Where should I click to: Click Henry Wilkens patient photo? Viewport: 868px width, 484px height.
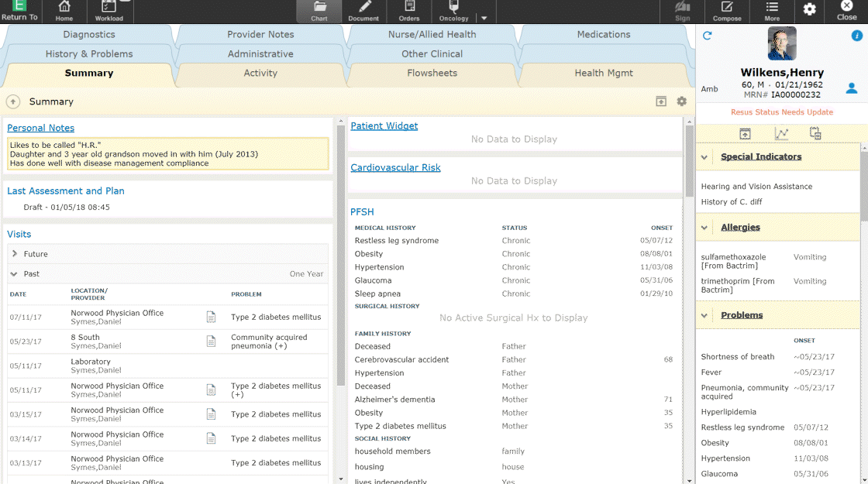pyautogui.click(x=782, y=43)
